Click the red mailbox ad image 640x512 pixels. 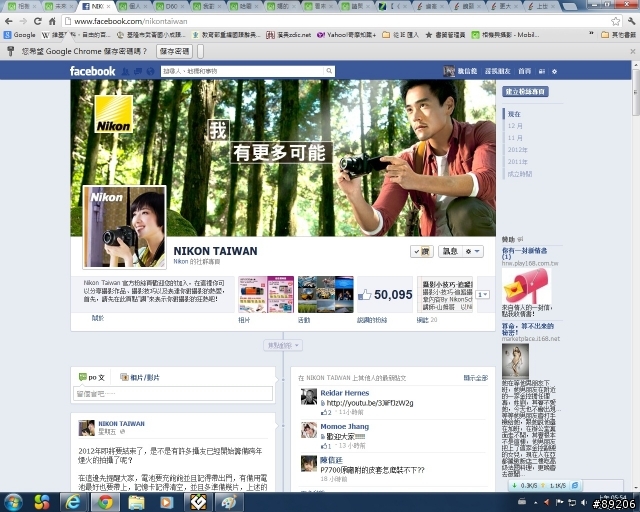[526, 286]
